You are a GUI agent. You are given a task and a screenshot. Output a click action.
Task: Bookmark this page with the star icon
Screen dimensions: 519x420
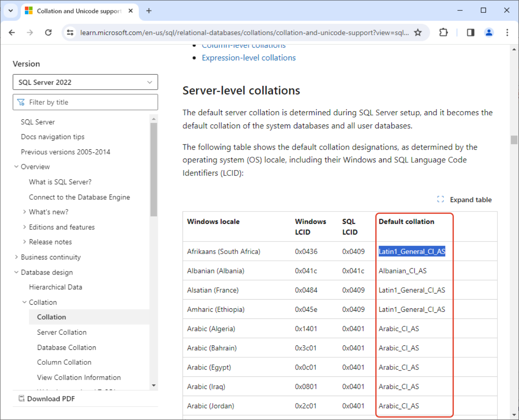click(x=418, y=32)
